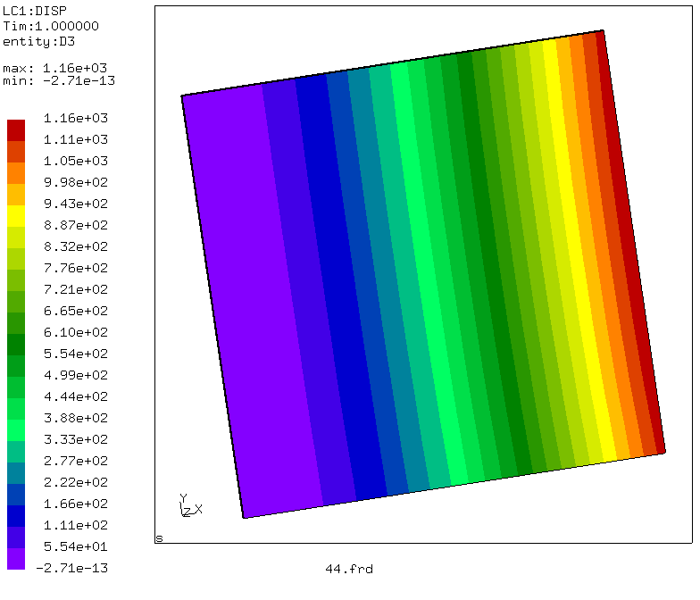Click legend value 7.21e+02
Viewport: 700px width, 600px height.
(76, 289)
